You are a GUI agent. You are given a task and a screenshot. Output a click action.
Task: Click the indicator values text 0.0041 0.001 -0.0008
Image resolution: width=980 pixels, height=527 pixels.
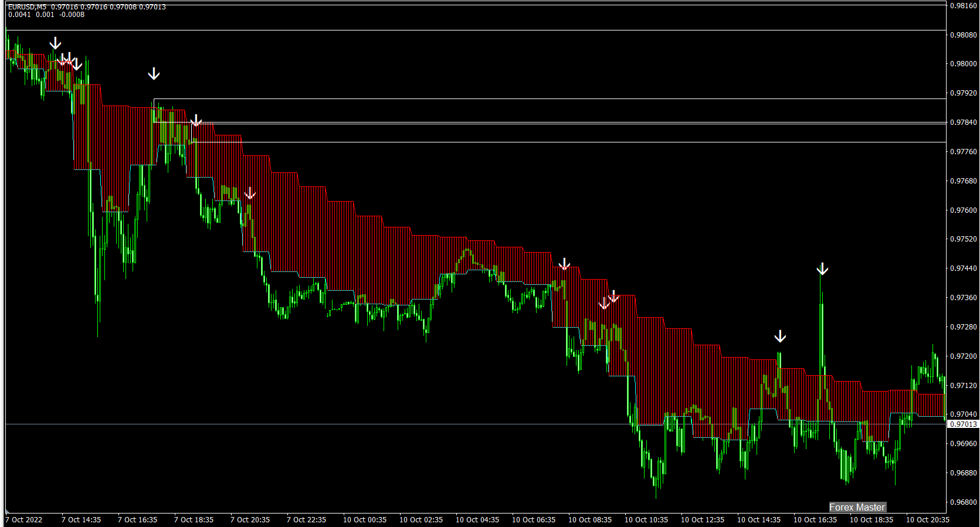(46, 15)
